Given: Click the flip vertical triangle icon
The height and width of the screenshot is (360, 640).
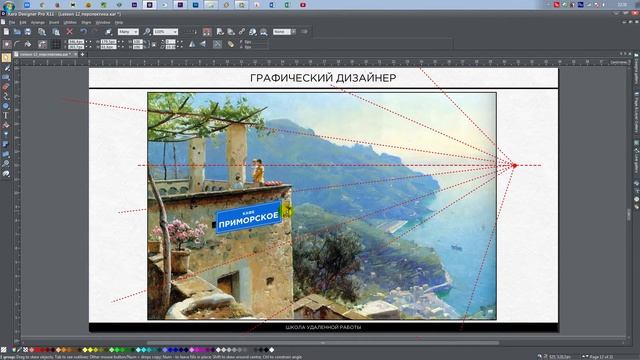Looking at the screenshot, I should [x=203, y=44].
